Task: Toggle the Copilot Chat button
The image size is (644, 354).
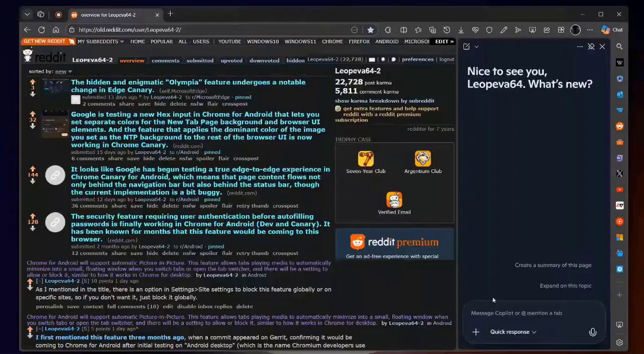Action: pyautogui.click(x=612, y=30)
